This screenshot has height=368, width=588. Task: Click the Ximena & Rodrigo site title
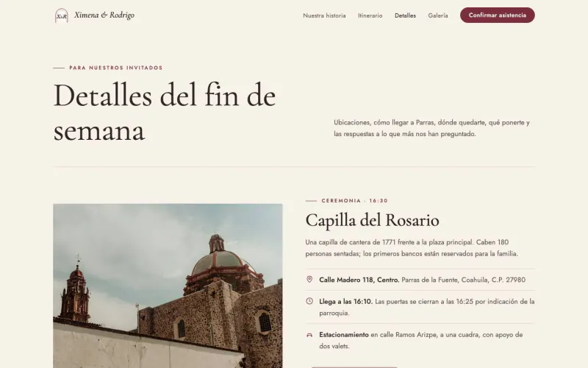coord(104,15)
